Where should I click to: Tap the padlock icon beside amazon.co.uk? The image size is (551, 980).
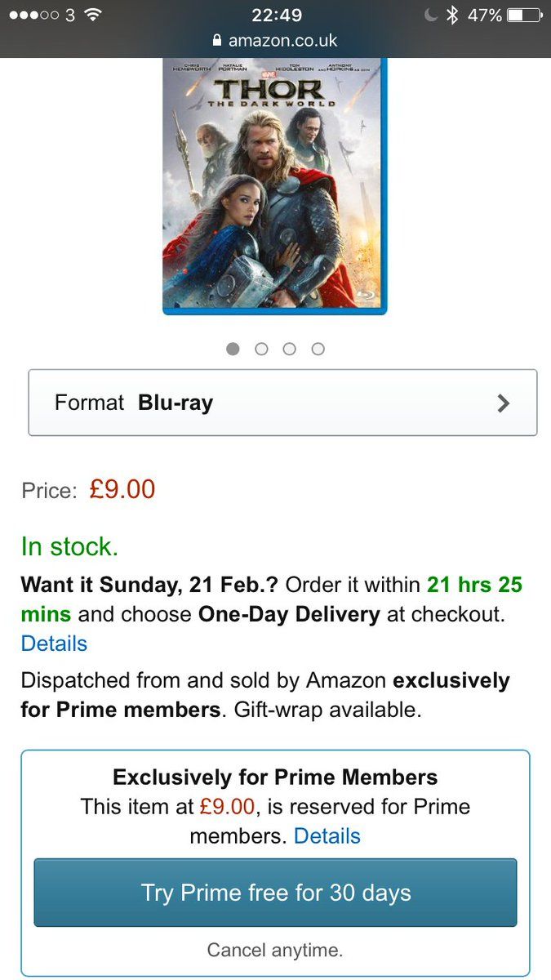216,40
